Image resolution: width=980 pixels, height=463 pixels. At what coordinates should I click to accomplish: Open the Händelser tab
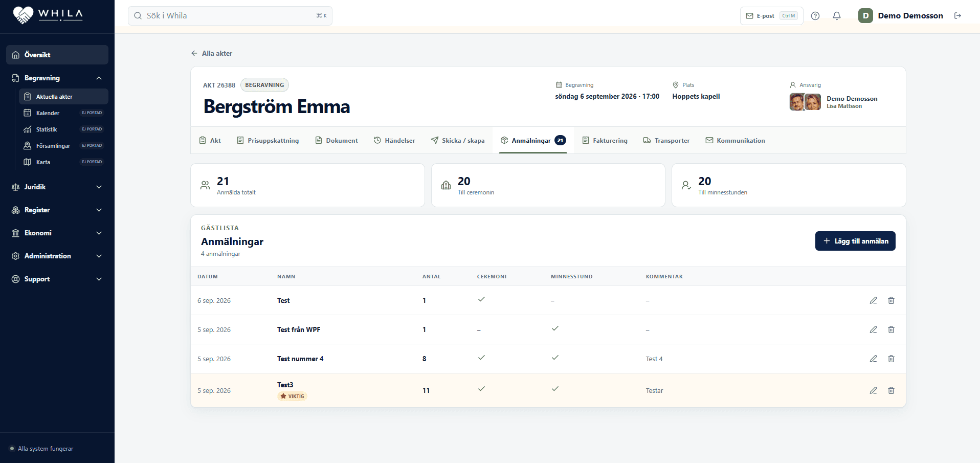coord(394,140)
